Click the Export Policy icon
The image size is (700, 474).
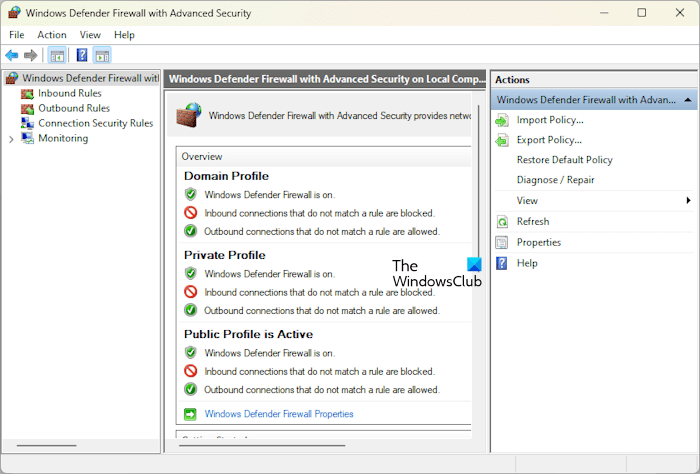point(502,140)
